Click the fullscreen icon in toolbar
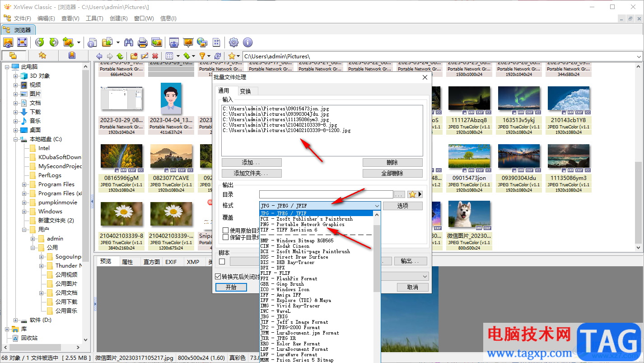This screenshot has height=363, width=644. coord(22,42)
